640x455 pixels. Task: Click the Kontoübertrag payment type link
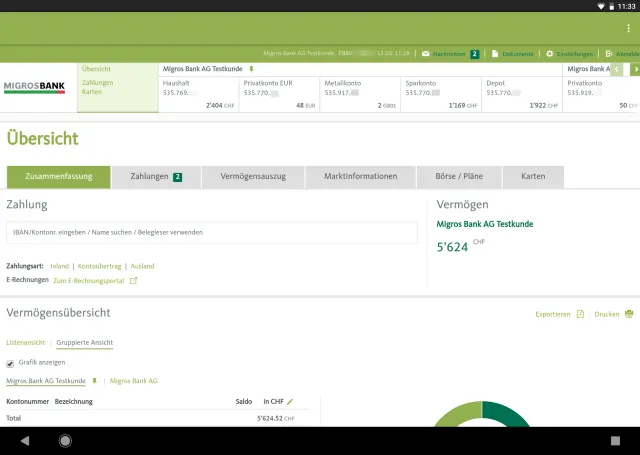(x=100, y=266)
